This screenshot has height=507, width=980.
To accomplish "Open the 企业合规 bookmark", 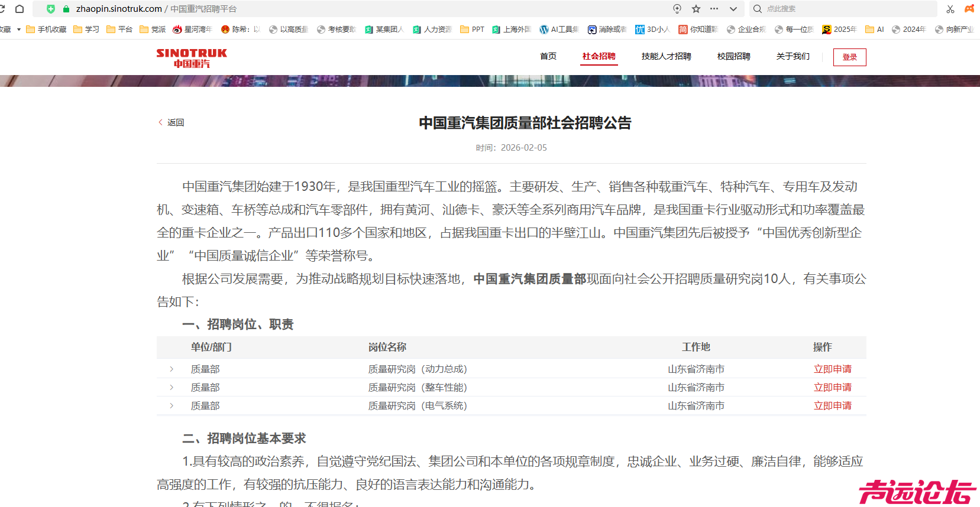I will [746, 29].
